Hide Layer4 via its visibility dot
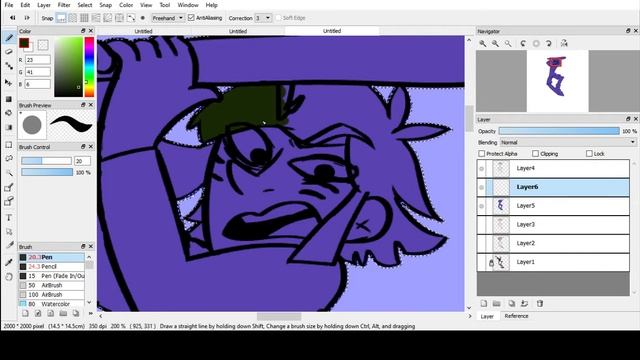The width and height of the screenshot is (640, 360). [x=482, y=168]
